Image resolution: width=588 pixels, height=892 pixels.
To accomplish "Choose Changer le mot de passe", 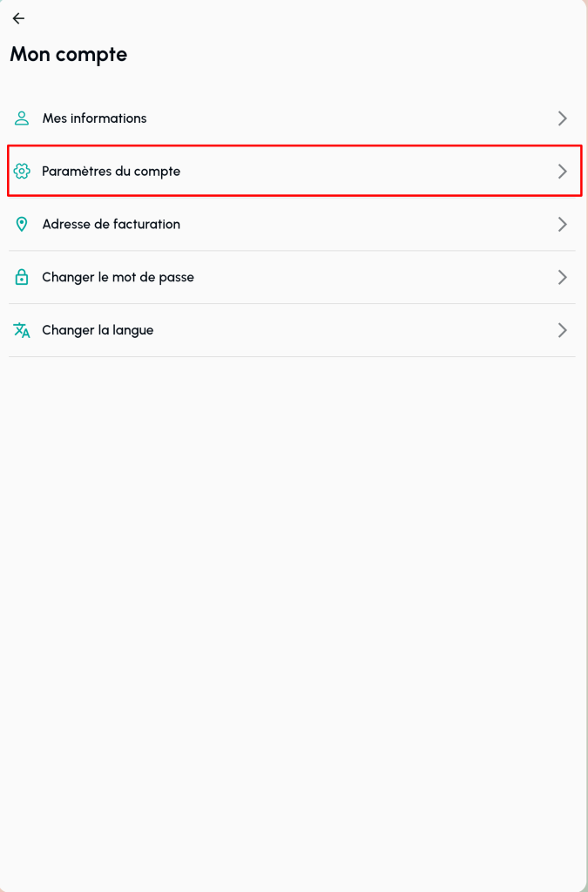I will click(x=118, y=278).
